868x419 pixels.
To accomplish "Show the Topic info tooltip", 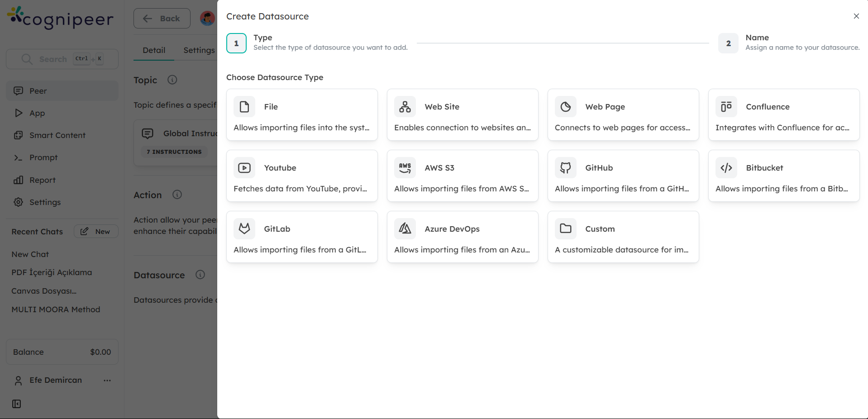I will [172, 80].
